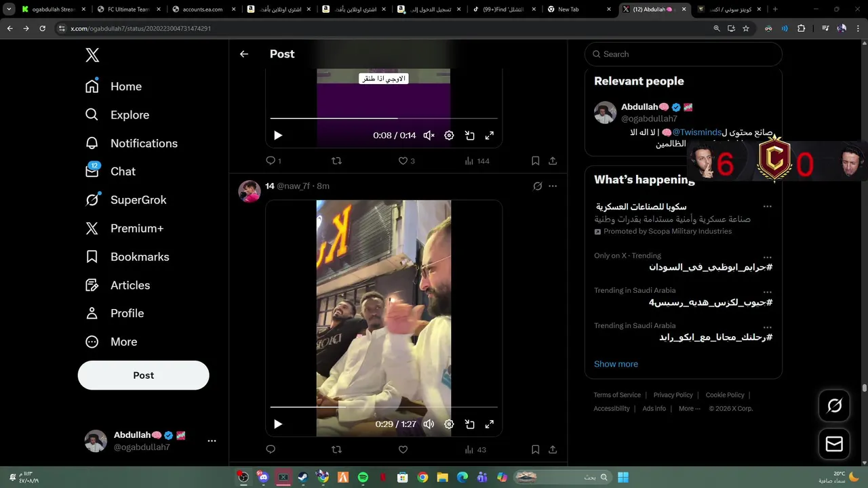868x488 pixels.
Task: Open Privacy Policy link
Action: [x=673, y=395]
